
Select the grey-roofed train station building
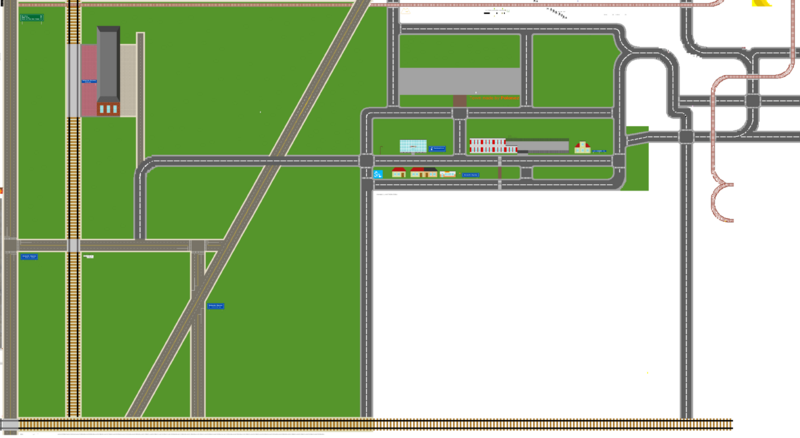pyautogui.click(x=108, y=68)
